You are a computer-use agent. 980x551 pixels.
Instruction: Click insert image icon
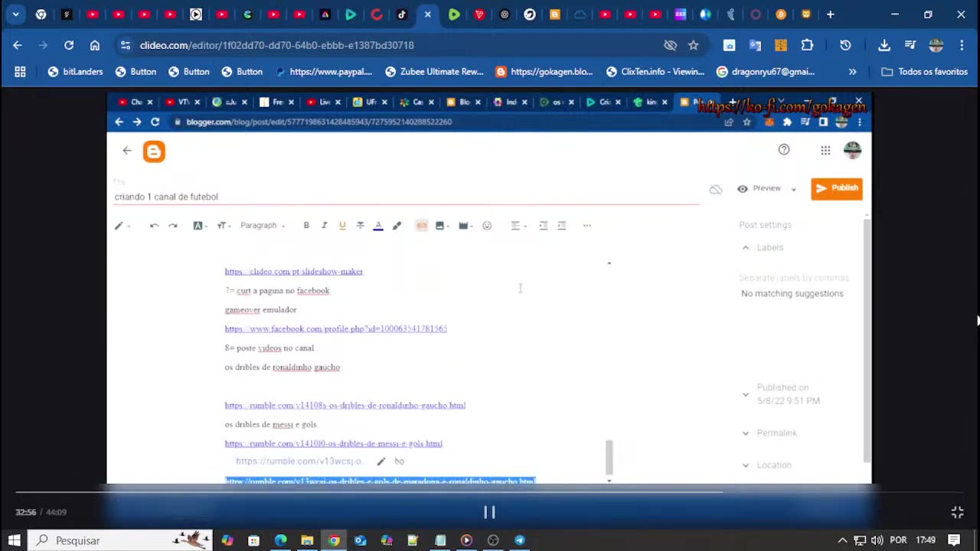tap(441, 226)
